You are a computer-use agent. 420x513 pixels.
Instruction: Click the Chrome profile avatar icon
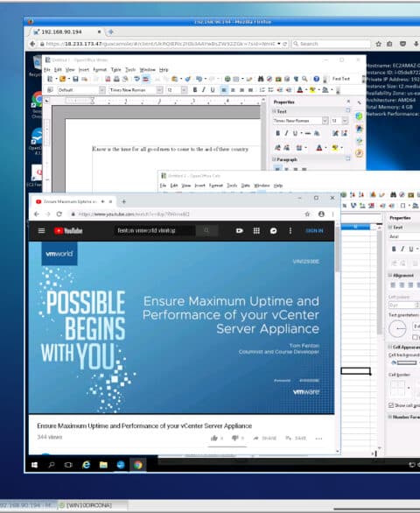(x=321, y=214)
